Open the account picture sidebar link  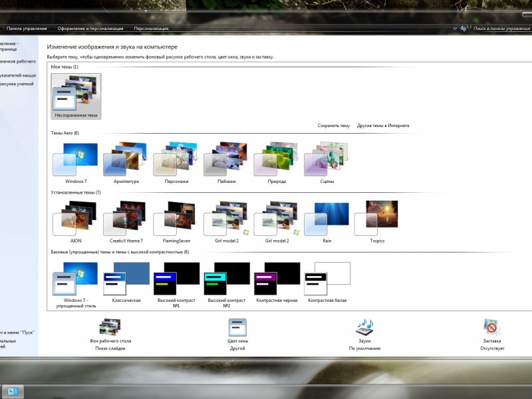tap(17, 84)
